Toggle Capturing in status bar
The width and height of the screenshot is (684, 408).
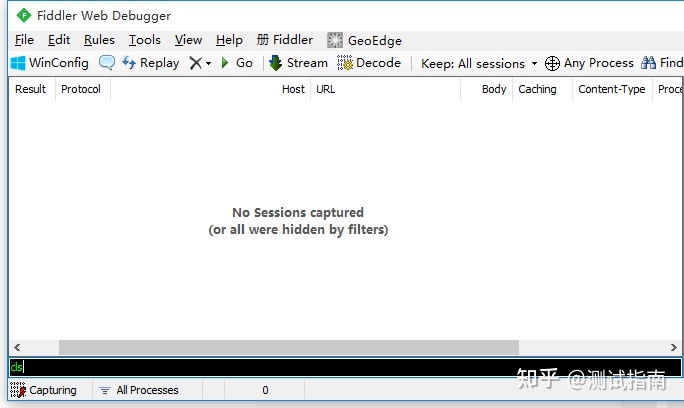click(43, 390)
